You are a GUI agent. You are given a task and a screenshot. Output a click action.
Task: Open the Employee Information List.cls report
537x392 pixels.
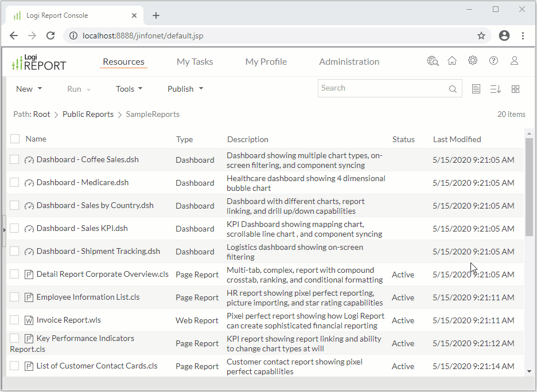pos(88,297)
